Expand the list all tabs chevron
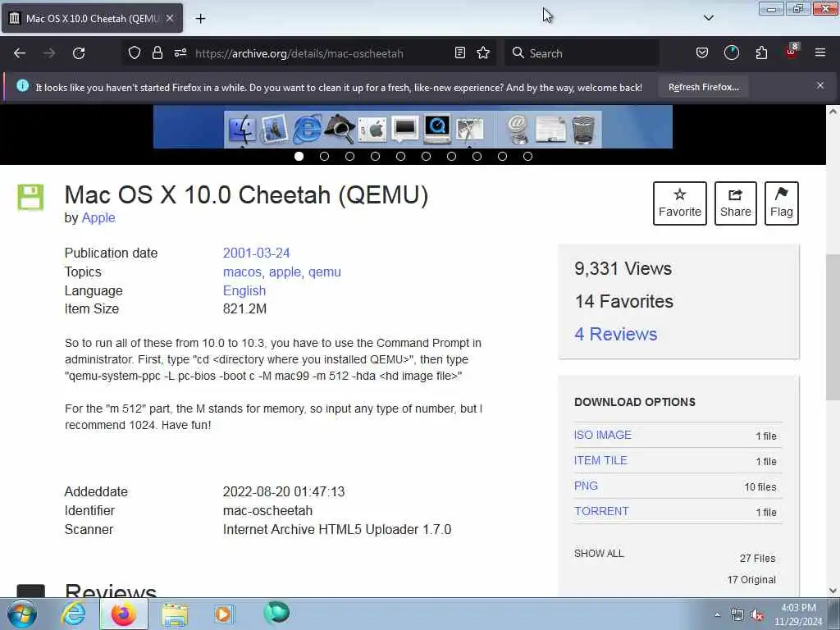Screen dimensions: 840x630 pyautogui.click(x=708, y=18)
